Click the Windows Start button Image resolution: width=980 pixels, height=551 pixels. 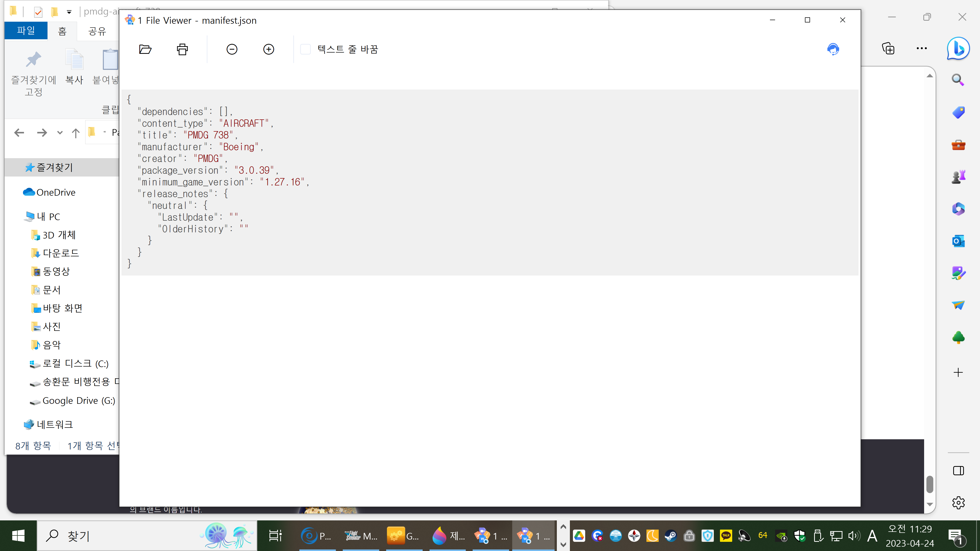(x=18, y=536)
